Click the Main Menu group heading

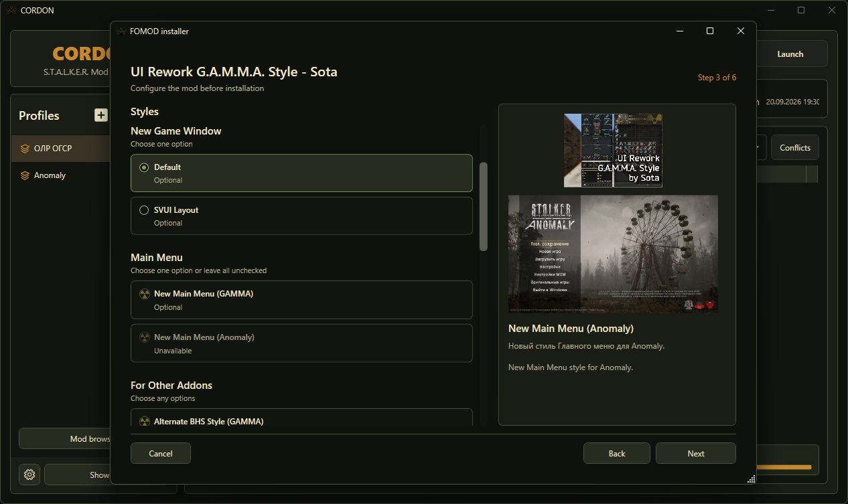[x=157, y=258]
